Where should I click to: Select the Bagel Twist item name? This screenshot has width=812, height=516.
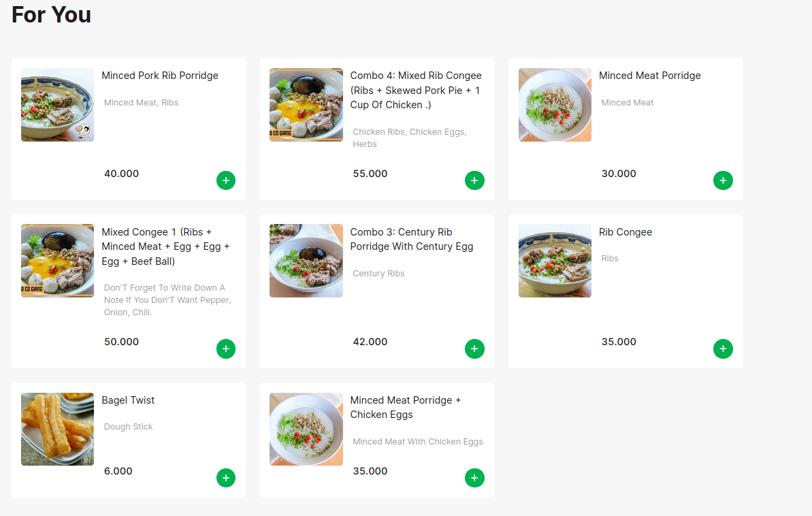128,400
